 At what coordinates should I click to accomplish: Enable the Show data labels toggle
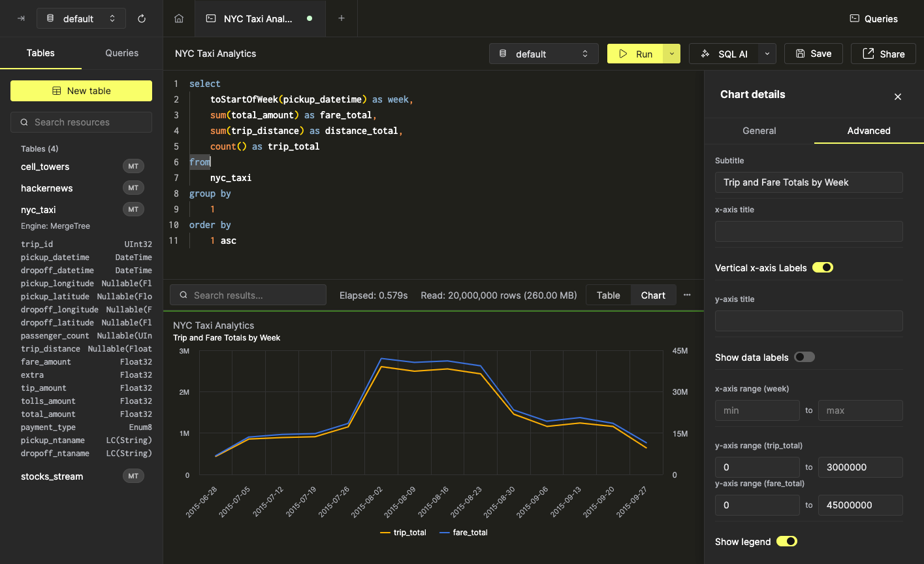click(804, 357)
